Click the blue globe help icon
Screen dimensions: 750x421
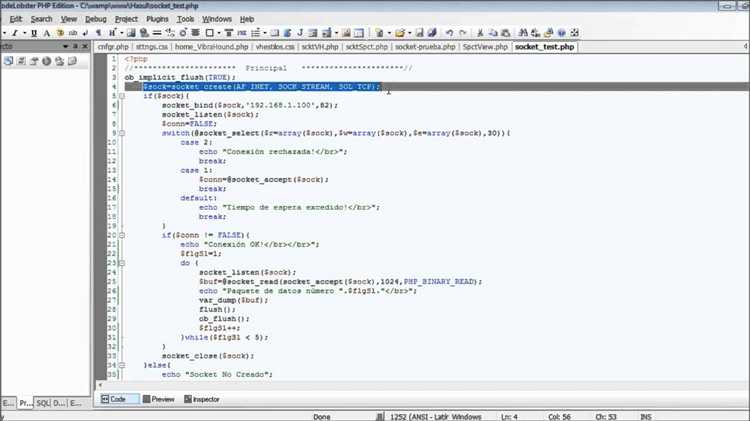tap(562, 33)
